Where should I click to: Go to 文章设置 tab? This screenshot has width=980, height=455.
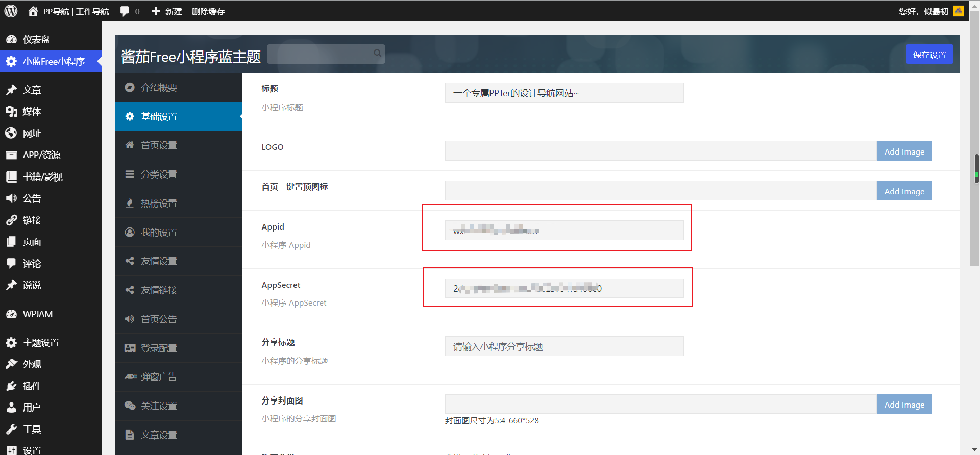179,435
